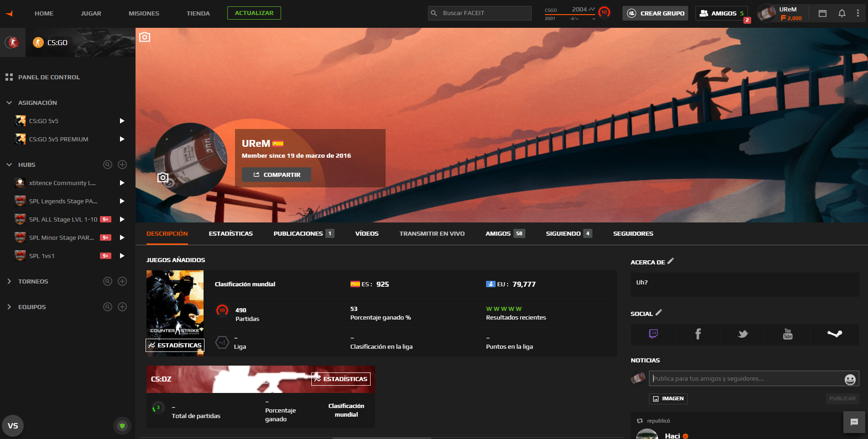The width and height of the screenshot is (868, 439).
Task: Switch to the Siguiendo tab
Action: tap(569, 233)
